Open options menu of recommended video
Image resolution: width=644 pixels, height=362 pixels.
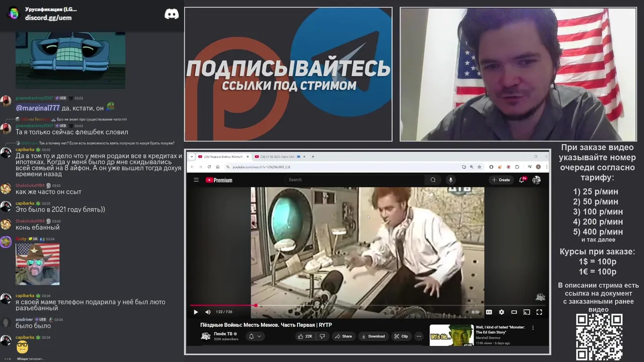[533, 328]
